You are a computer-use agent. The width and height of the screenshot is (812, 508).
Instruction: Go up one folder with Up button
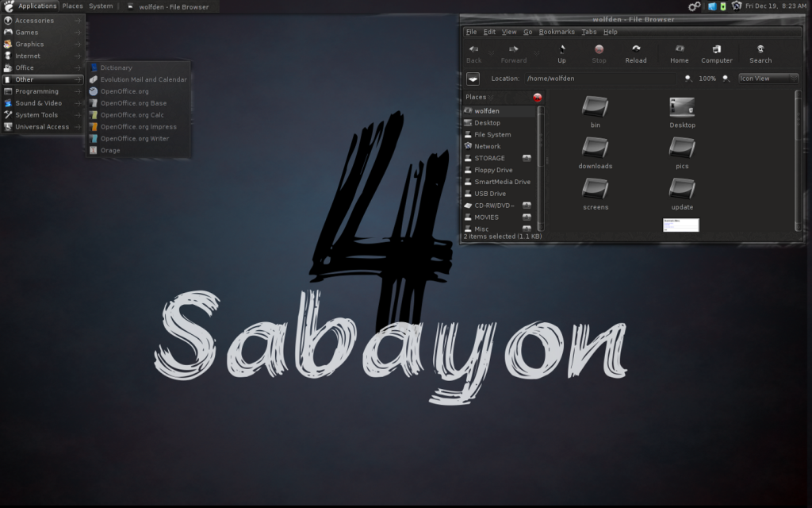561,53
